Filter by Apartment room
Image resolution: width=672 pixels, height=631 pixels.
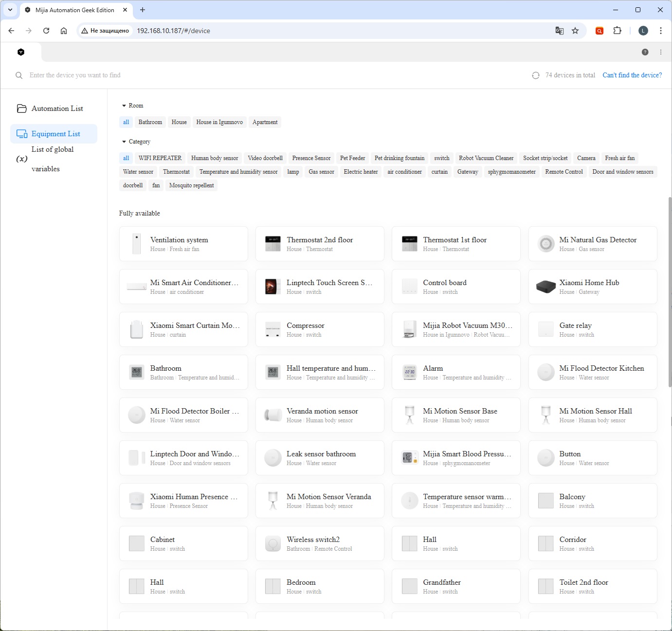265,122
